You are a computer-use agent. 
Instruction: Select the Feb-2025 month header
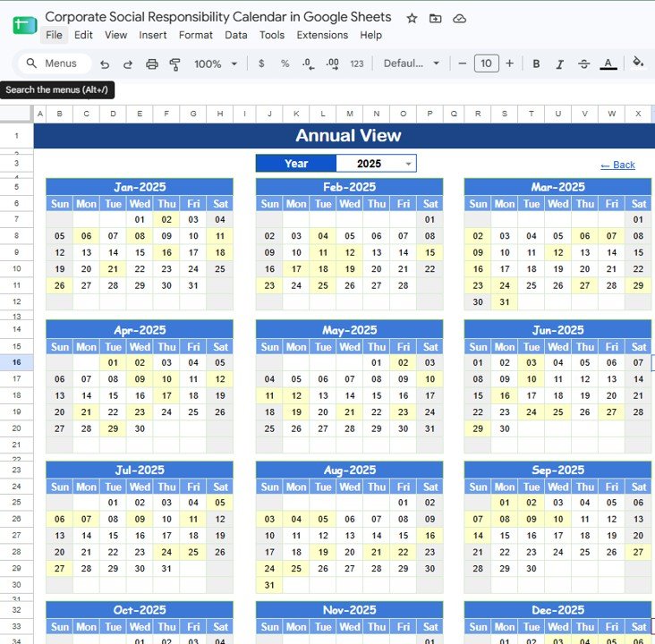(349, 187)
